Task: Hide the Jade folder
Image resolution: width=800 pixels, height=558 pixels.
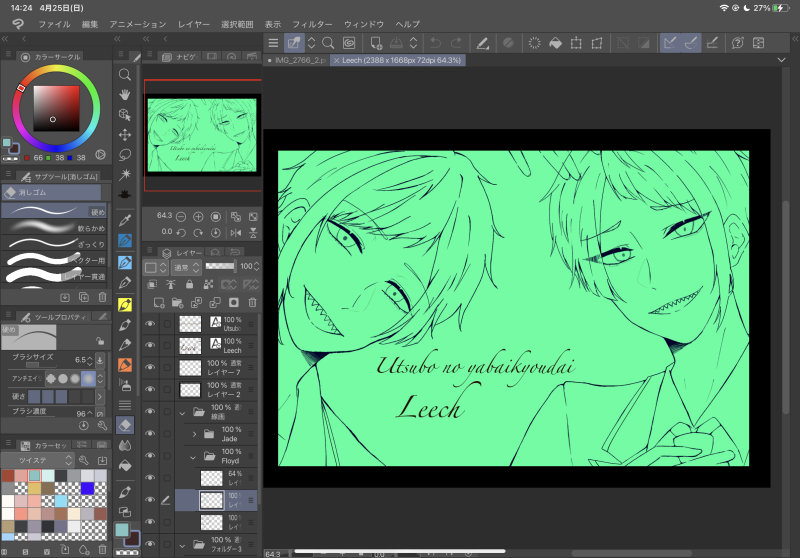Action: coord(149,434)
